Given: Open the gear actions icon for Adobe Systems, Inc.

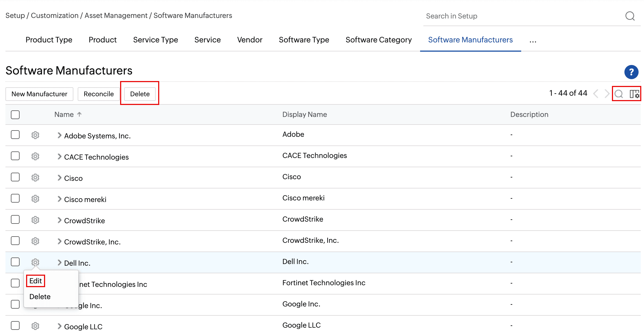Looking at the screenshot, I should point(35,135).
